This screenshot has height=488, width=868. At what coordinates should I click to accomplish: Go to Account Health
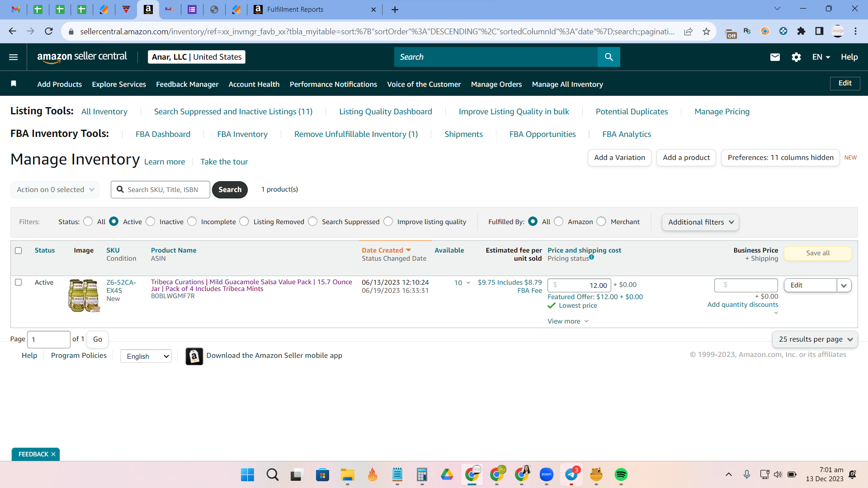(x=254, y=84)
